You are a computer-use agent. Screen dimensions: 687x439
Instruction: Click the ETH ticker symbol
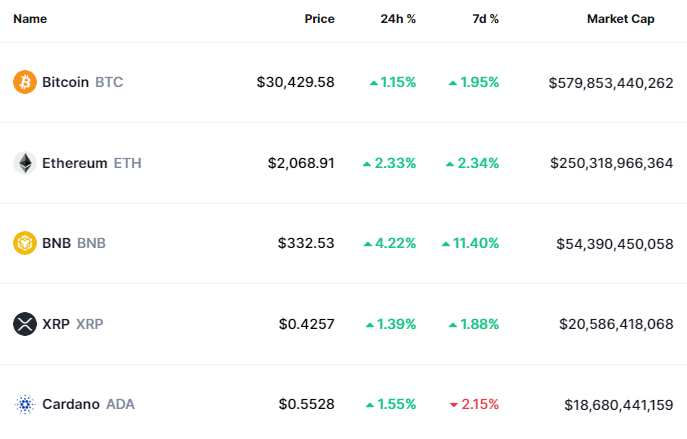point(128,163)
